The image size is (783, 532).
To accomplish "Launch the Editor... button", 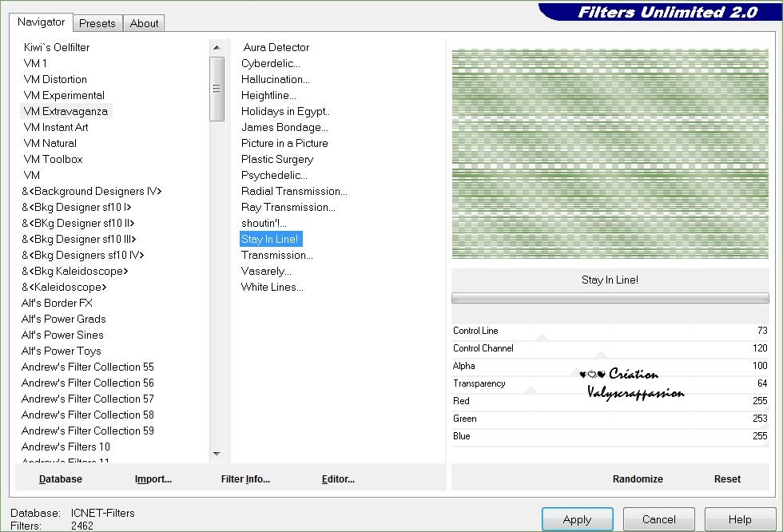I will (338, 479).
